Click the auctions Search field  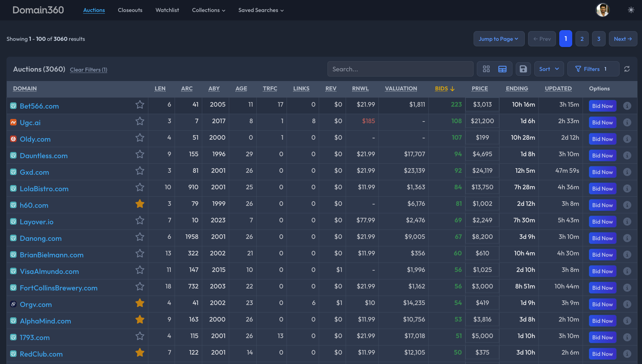[x=400, y=69]
